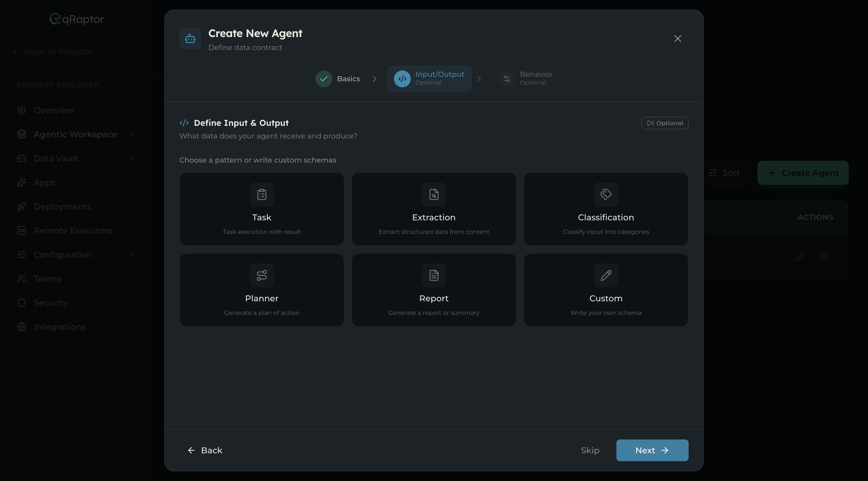Click the document icon on Report card
The height and width of the screenshot is (481, 868).
(434, 275)
